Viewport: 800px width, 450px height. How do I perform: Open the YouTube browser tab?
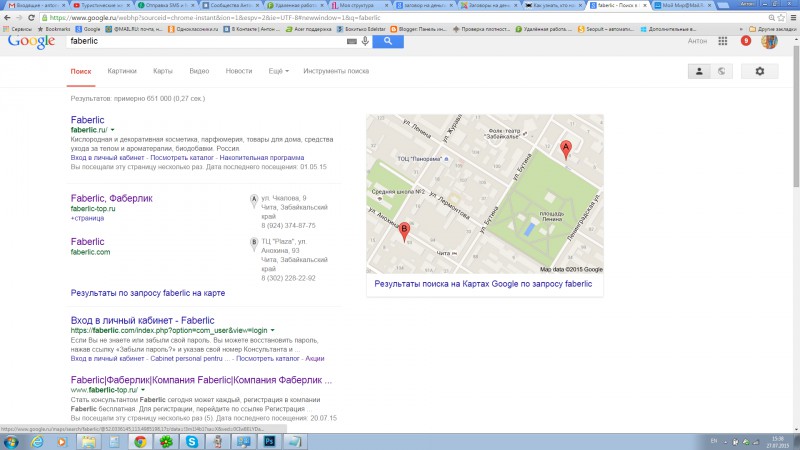coord(101,5)
